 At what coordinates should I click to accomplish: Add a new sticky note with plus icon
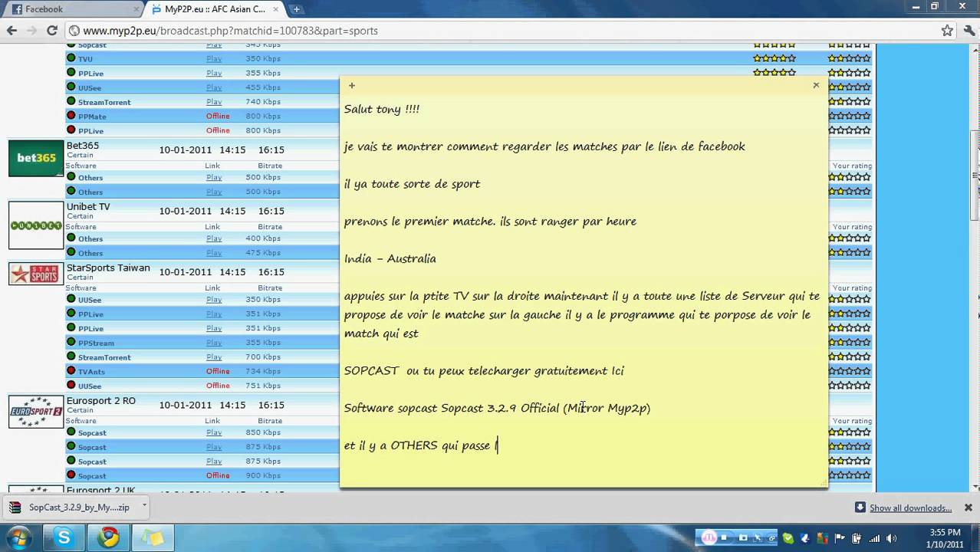[352, 86]
